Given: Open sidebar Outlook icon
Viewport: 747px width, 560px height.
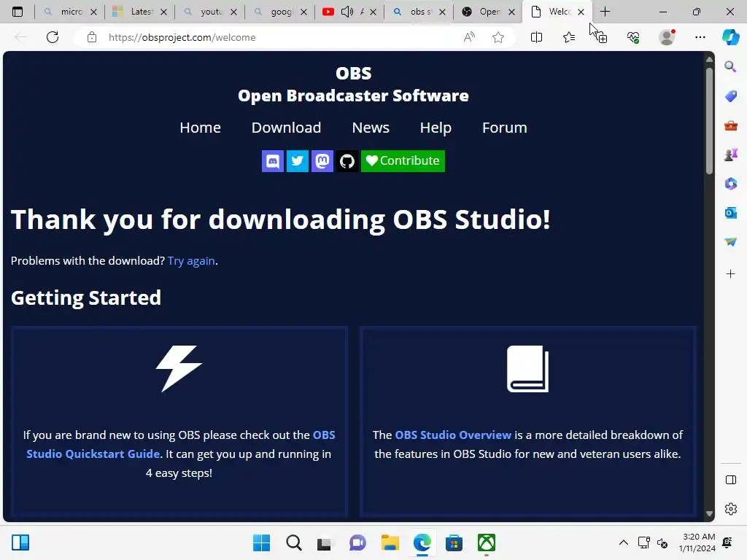Looking at the screenshot, I should tap(730, 213).
